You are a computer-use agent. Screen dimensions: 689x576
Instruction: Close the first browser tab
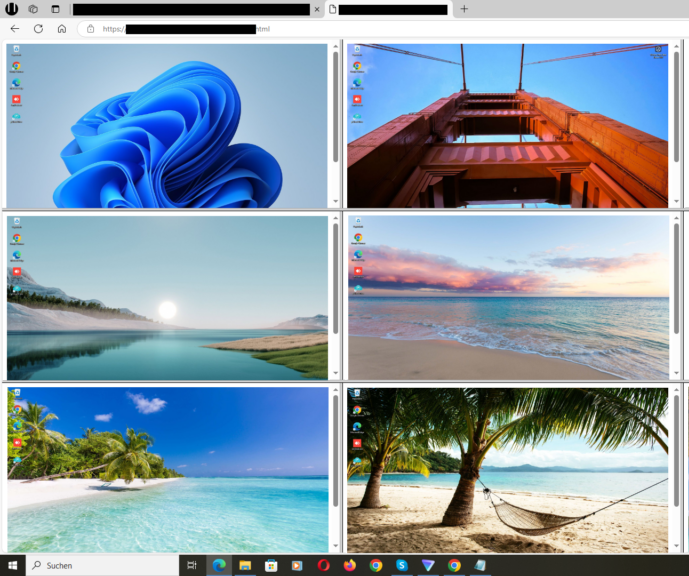(318, 9)
